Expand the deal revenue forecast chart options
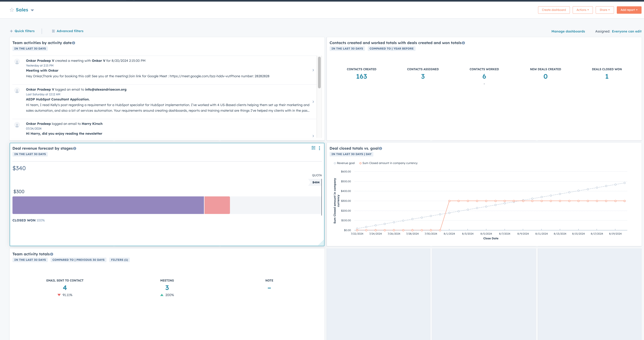 pyautogui.click(x=319, y=148)
